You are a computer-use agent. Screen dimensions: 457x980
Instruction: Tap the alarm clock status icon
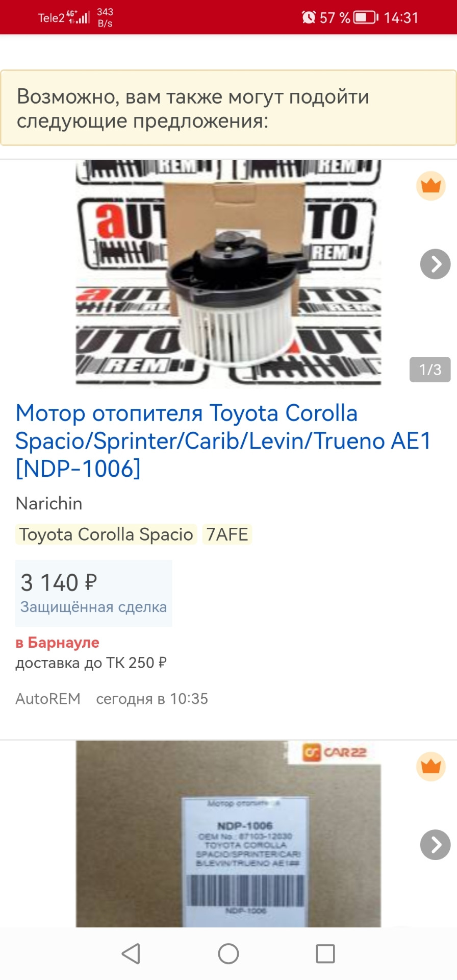click(x=308, y=17)
